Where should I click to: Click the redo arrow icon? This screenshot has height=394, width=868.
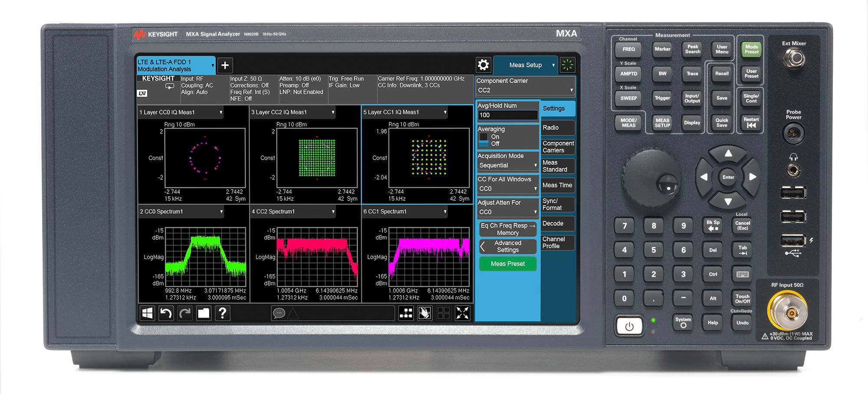tap(185, 313)
